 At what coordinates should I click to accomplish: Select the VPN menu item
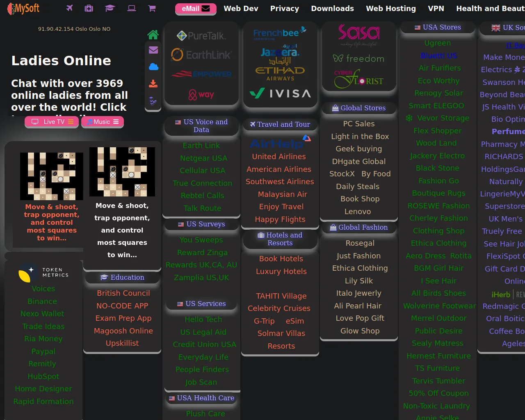pyautogui.click(x=436, y=9)
